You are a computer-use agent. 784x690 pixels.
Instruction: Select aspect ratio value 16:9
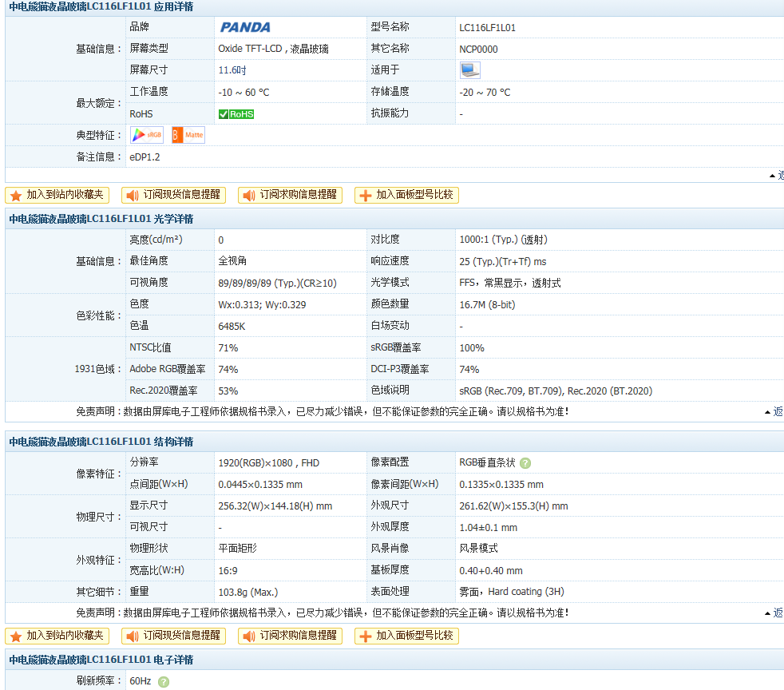(x=228, y=570)
